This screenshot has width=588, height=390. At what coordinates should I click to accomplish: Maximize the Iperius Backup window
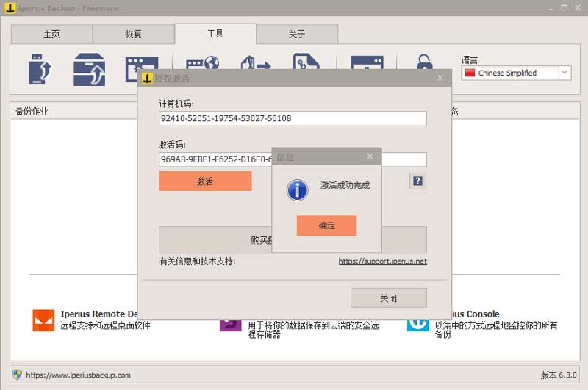(564, 7)
